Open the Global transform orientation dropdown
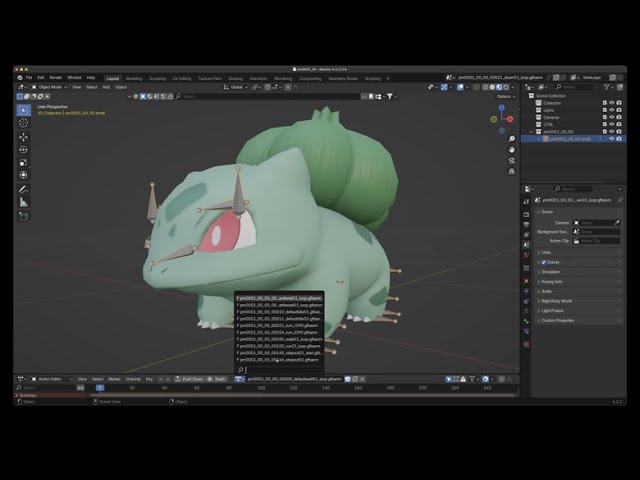Viewport: 640px width, 480px height. [236, 87]
